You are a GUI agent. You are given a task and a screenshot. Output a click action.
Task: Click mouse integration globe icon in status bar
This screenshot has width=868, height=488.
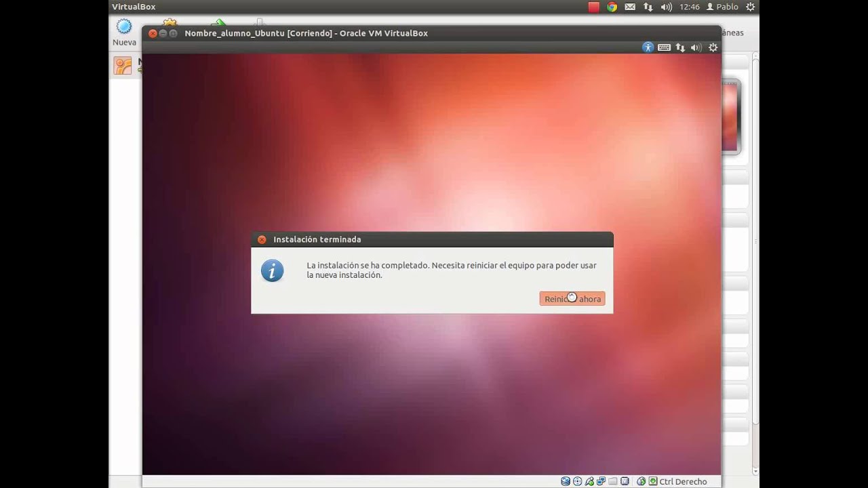[641, 481]
